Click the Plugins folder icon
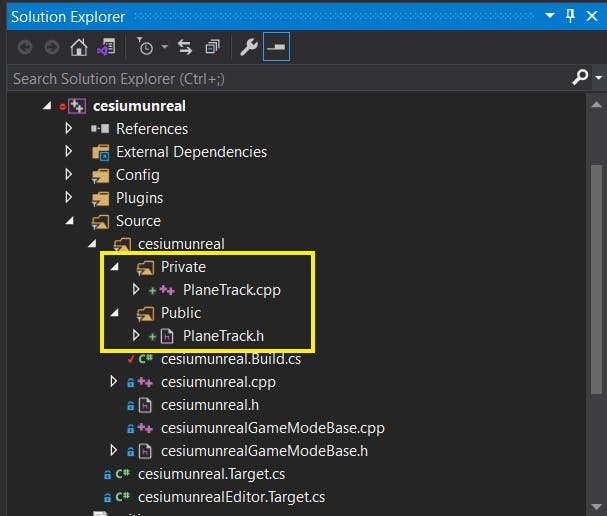Image resolution: width=607 pixels, height=516 pixels. (101, 199)
